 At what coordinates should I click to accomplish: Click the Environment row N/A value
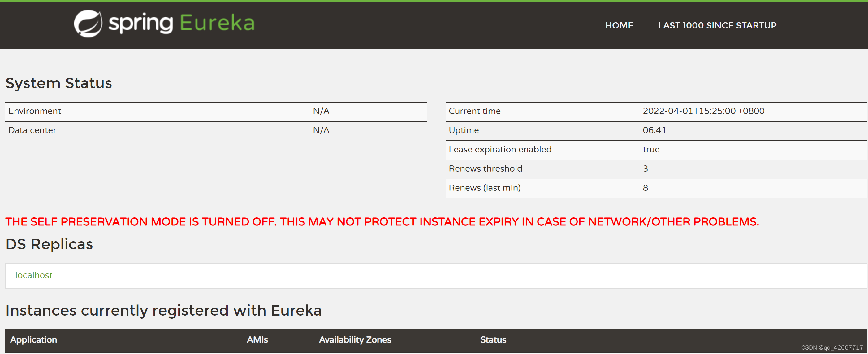point(321,111)
